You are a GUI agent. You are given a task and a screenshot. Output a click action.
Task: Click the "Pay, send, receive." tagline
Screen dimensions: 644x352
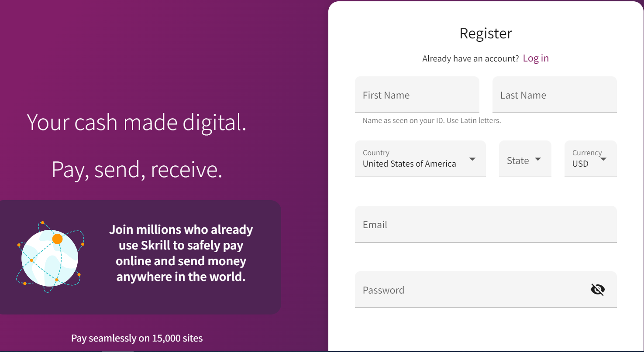(x=137, y=169)
